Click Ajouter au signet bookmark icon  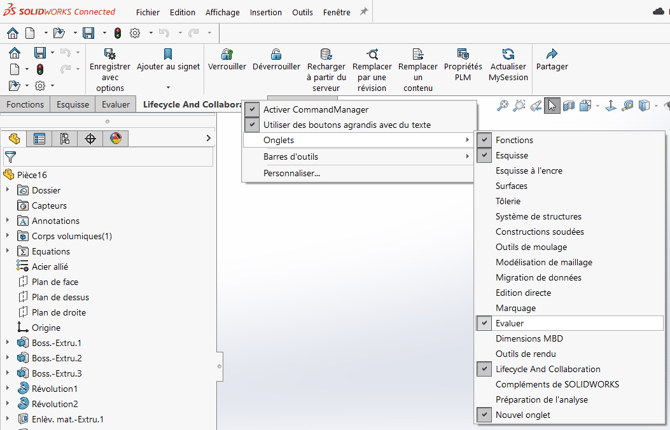pyautogui.click(x=168, y=54)
